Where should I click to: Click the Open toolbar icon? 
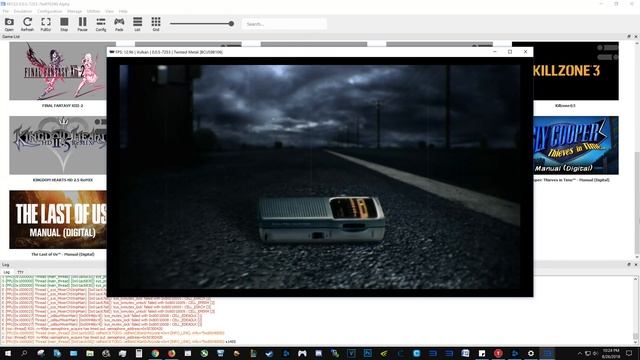pos(9,24)
